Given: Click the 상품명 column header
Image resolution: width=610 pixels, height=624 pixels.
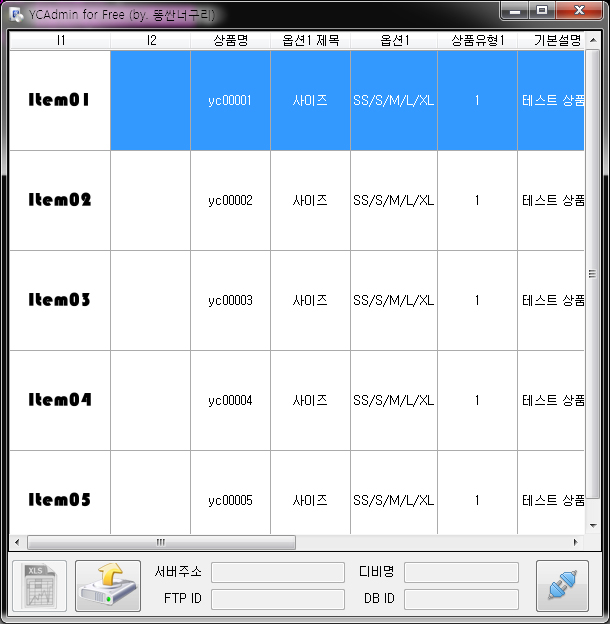Looking at the screenshot, I should tap(231, 40).
